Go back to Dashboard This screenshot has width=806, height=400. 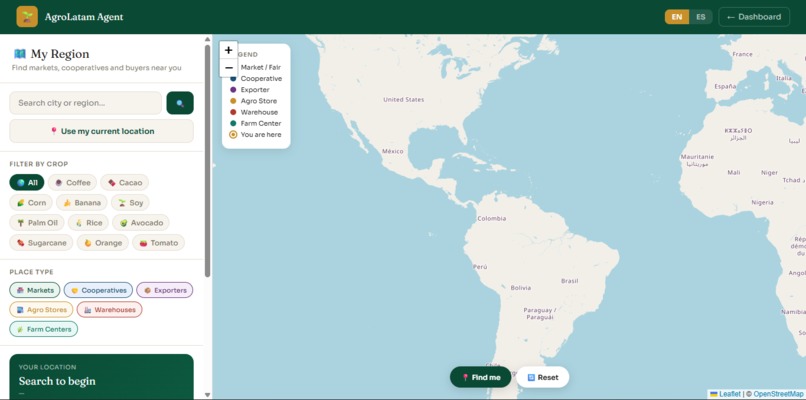pos(754,16)
